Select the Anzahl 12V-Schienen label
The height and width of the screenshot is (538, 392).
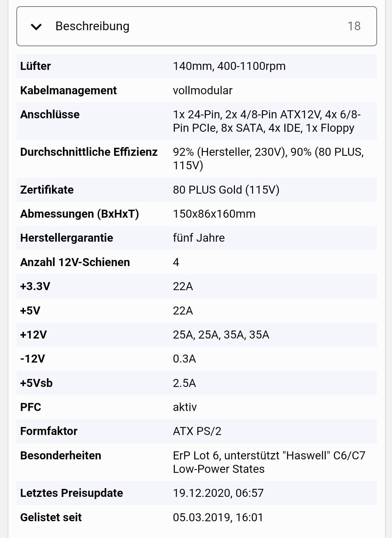[75, 262]
